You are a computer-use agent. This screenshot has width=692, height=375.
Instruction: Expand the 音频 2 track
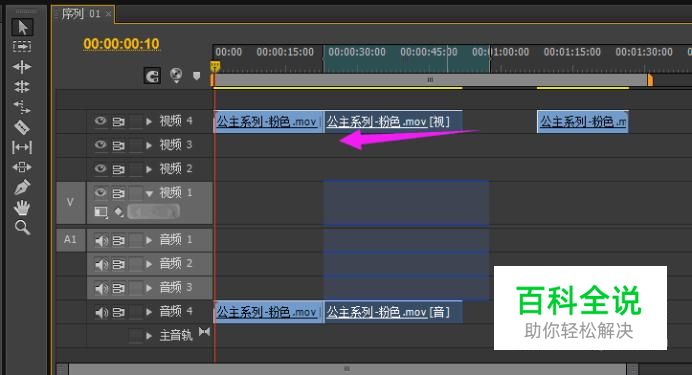149,264
